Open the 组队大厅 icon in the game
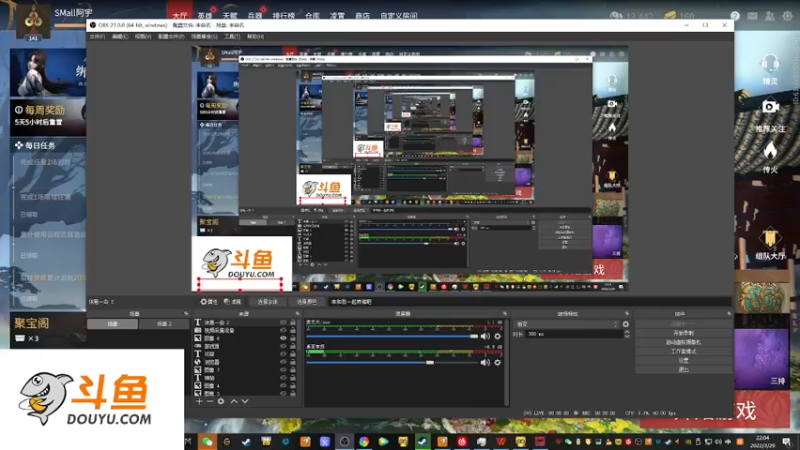800x450 pixels. pyautogui.click(x=770, y=238)
